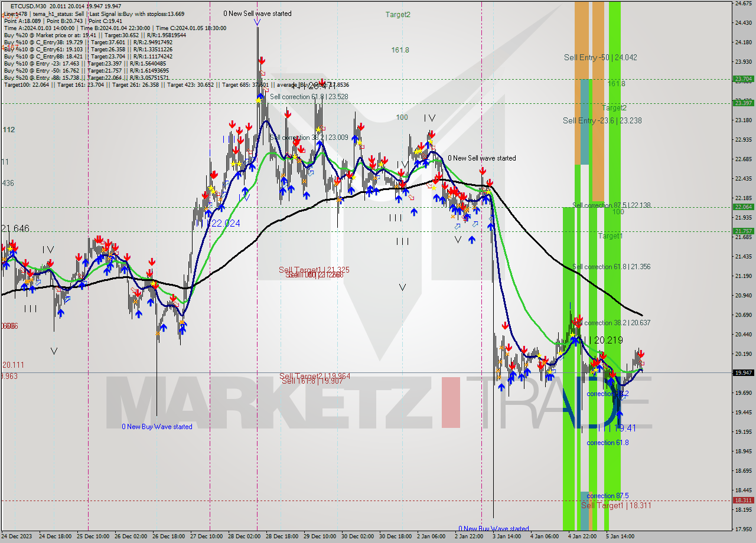Click the green 21.757 price tag
This screenshot has height=543, width=756.
(742, 231)
